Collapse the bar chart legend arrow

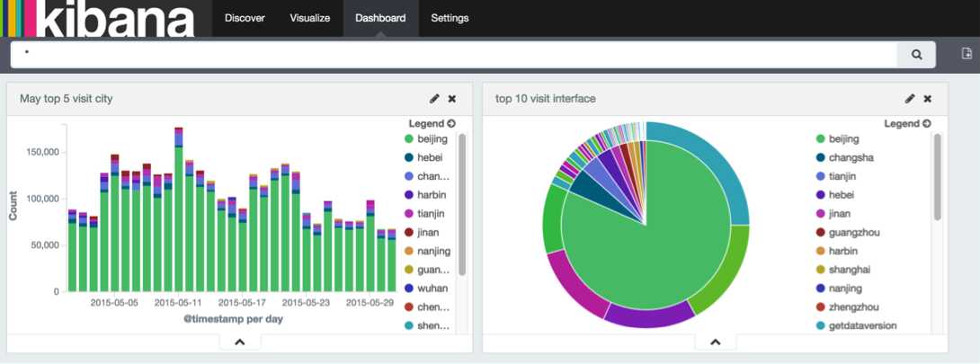tap(451, 124)
